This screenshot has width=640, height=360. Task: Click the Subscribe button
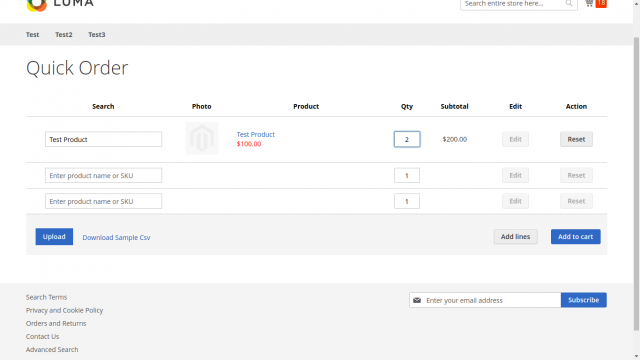coord(584,300)
